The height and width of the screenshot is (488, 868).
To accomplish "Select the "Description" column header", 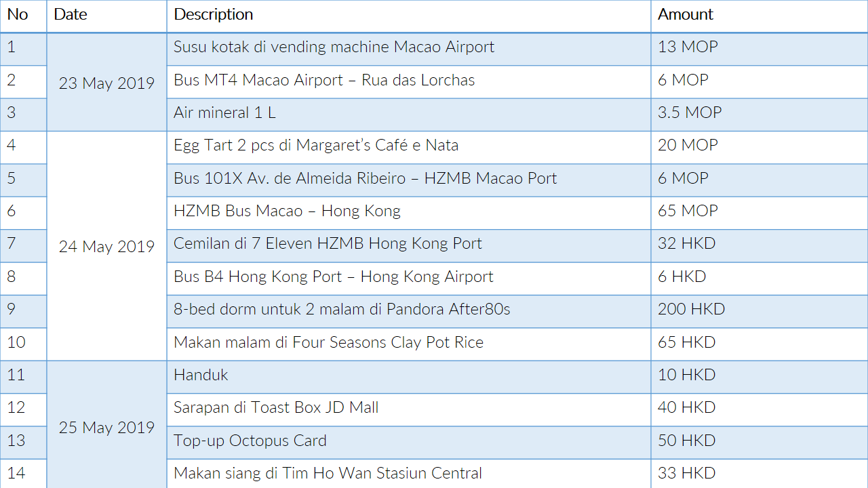I will point(214,14).
